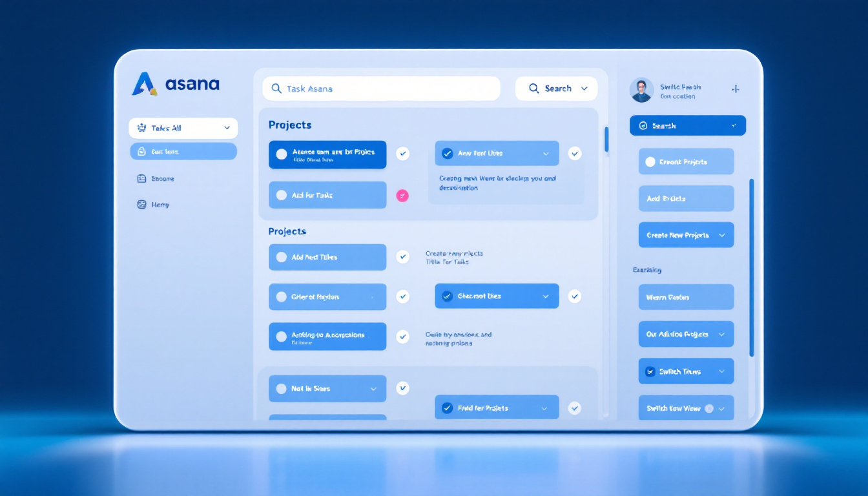Click the Add Projects button
The height and width of the screenshot is (496, 868).
point(686,198)
